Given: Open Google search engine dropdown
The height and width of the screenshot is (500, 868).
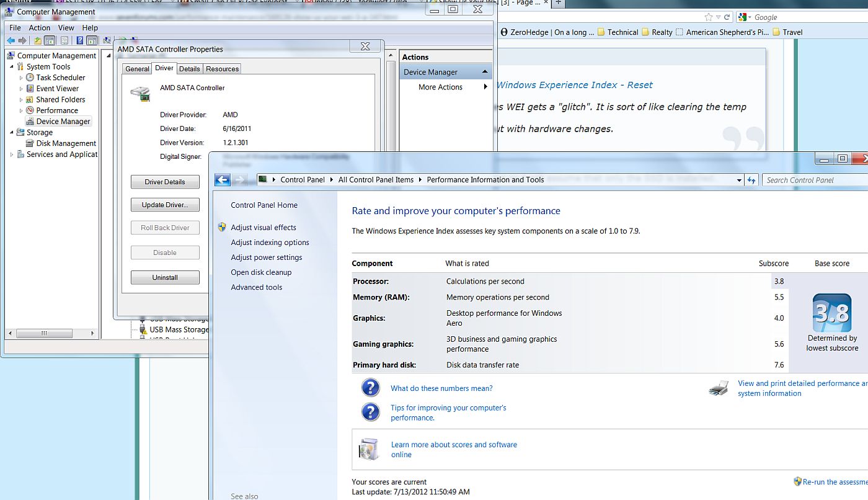Looking at the screenshot, I should point(750,17).
